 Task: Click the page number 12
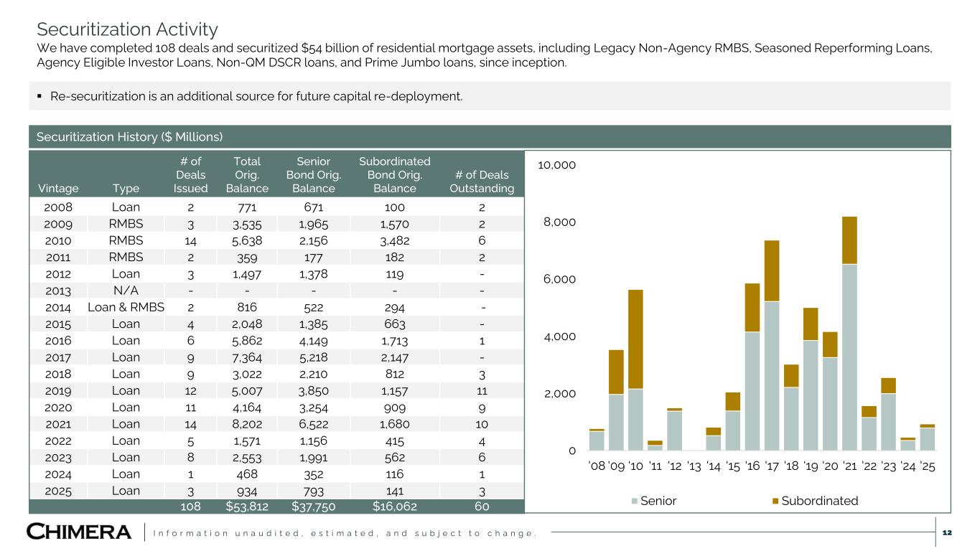pos(946,532)
